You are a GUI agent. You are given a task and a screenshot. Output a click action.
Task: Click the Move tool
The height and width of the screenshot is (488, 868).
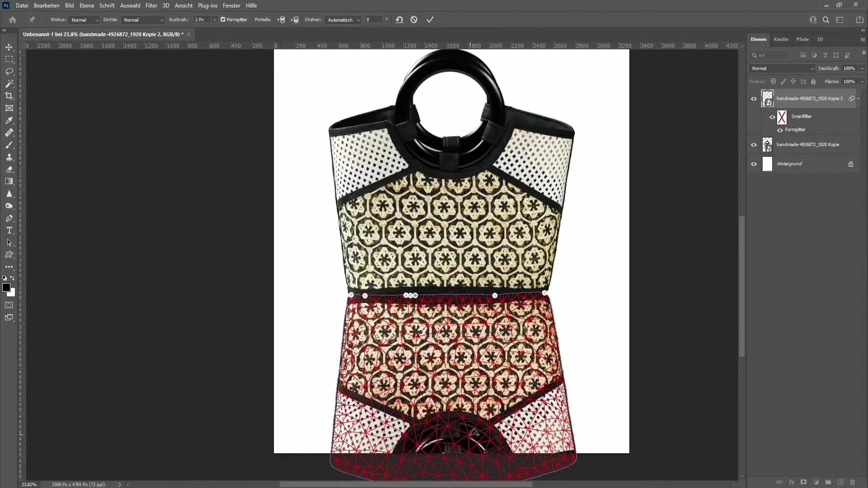pyautogui.click(x=8, y=47)
